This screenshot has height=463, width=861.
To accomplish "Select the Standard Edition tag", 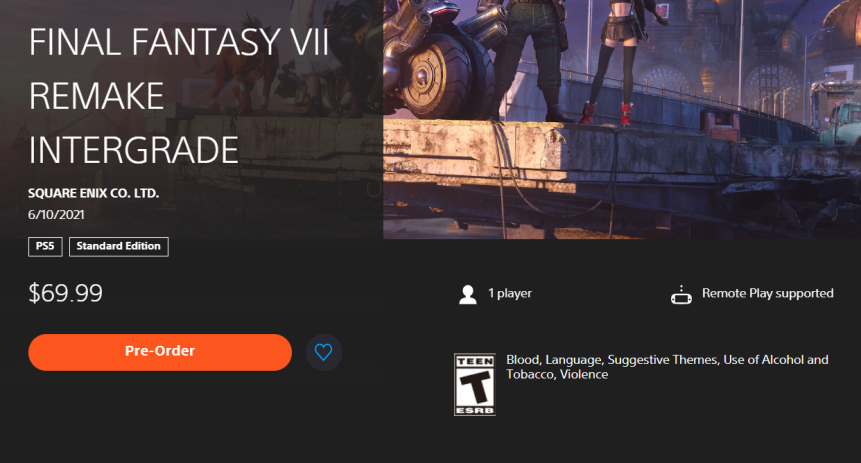I will [x=119, y=247].
